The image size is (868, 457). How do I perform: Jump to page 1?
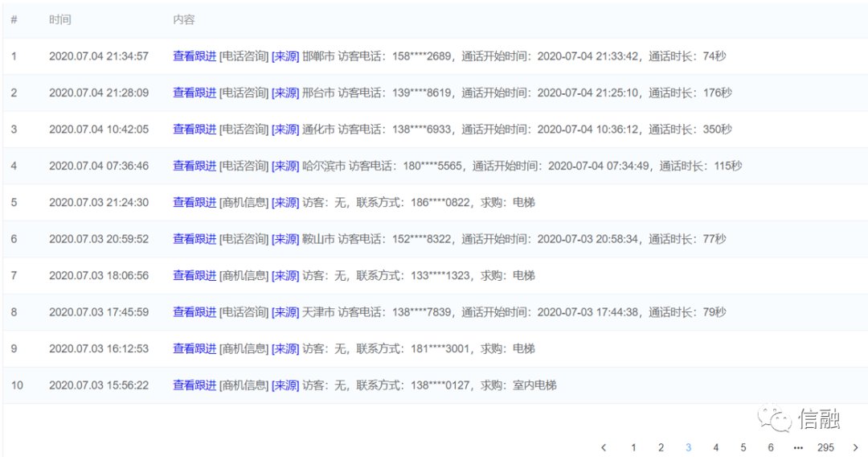point(633,447)
